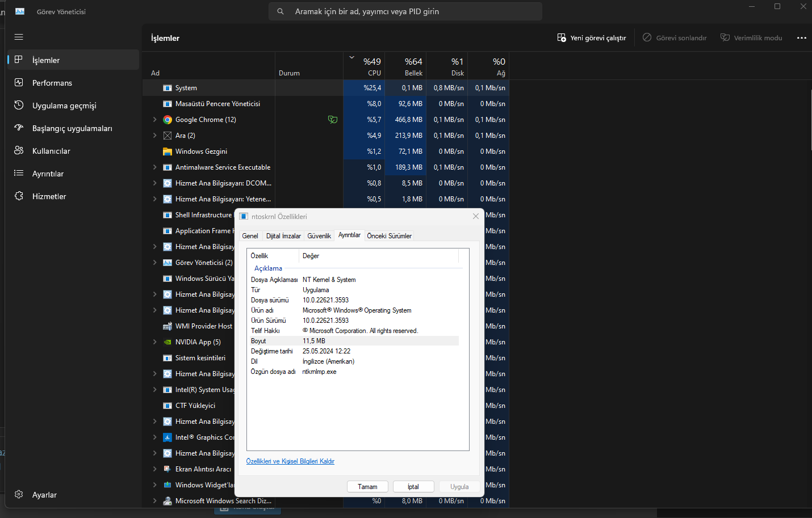Image resolution: width=812 pixels, height=518 pixels.
Task: Expand the NVIDIA App (5) group
Action: (x=154, y=342)
